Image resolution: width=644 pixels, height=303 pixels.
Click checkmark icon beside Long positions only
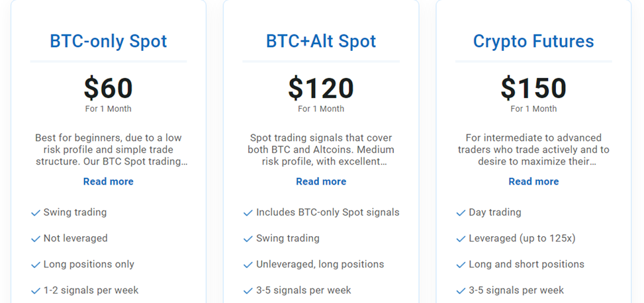tap(36, 265)
